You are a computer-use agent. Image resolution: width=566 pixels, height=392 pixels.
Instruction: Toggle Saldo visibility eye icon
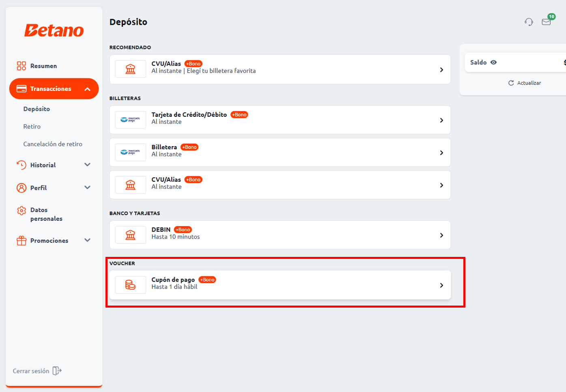click(x=493, y=62)
